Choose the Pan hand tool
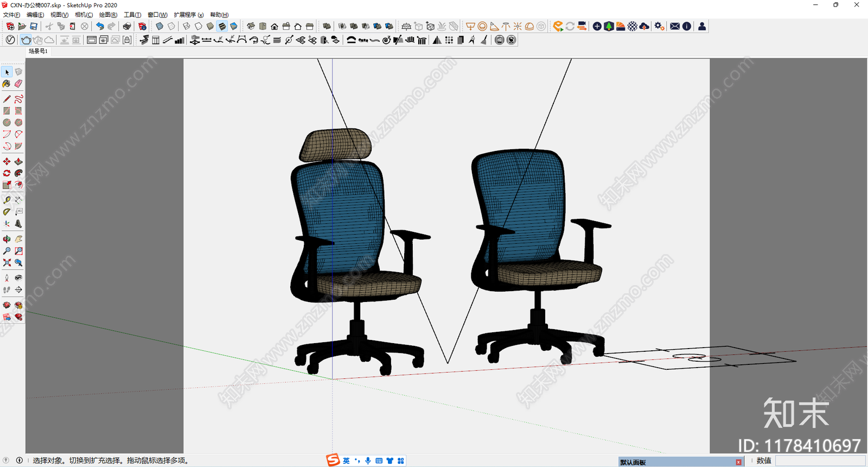The image size is (868, 467). [x=18, y=238]
